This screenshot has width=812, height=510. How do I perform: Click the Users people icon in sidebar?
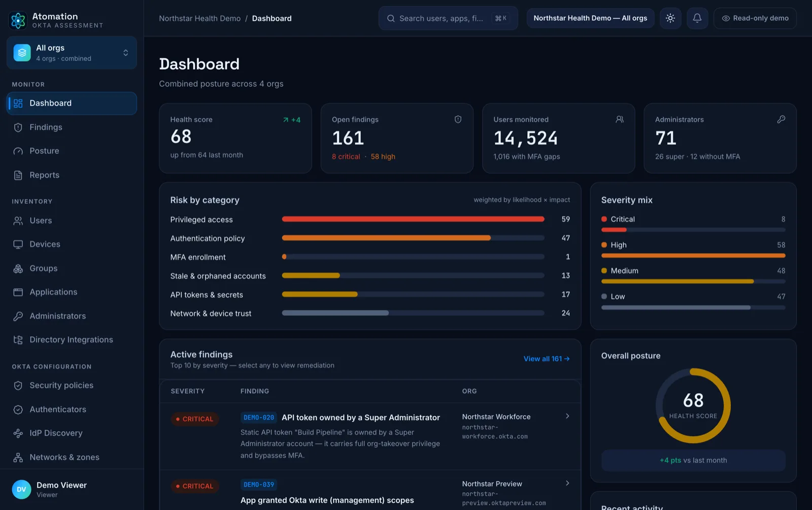(x=18, y=221)
